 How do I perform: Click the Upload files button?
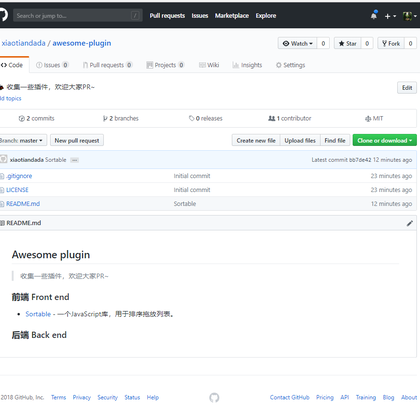[x=300, y=140]
